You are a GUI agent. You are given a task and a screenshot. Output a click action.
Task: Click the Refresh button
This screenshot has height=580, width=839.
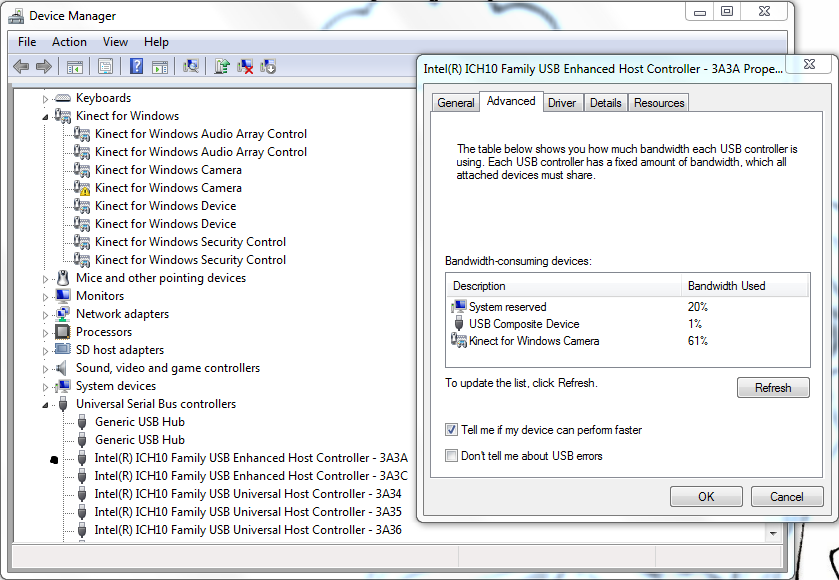(773, 387)
